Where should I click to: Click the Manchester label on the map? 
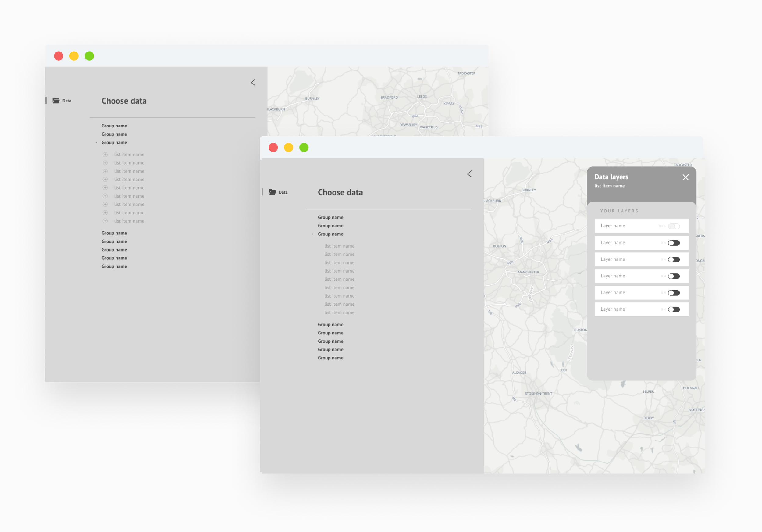point(528,273)
